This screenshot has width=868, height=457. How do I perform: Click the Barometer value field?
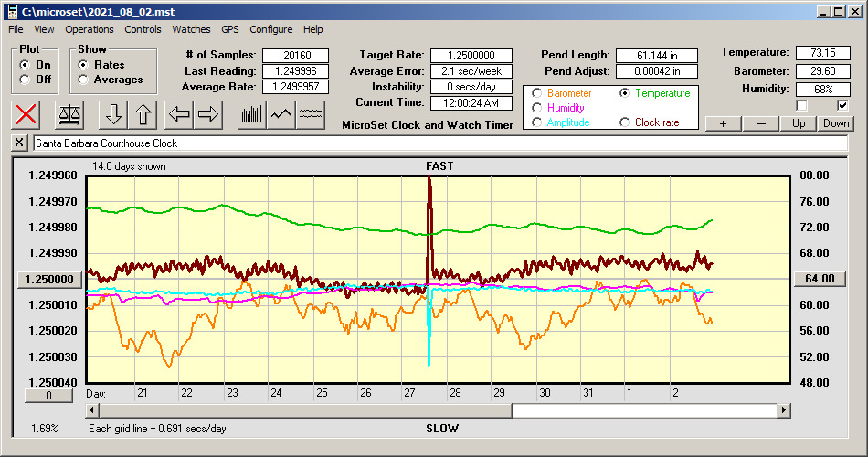tap(822, 71)
